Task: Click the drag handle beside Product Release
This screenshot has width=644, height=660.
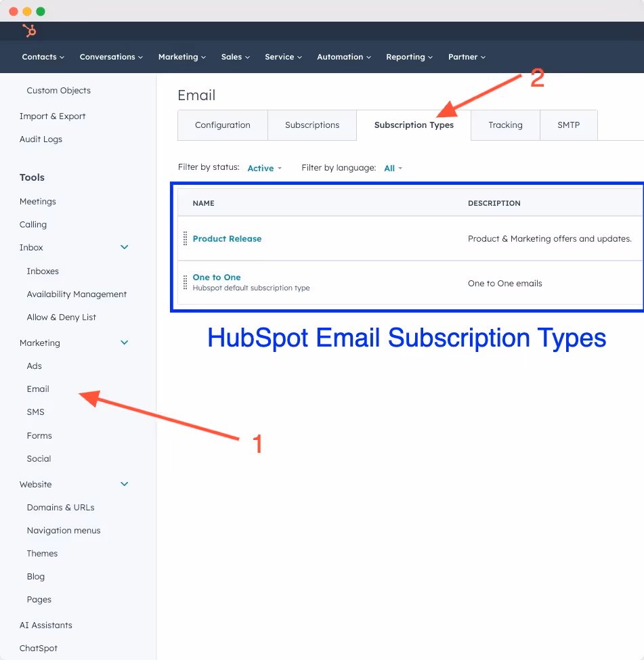Action: click(184, 238)
